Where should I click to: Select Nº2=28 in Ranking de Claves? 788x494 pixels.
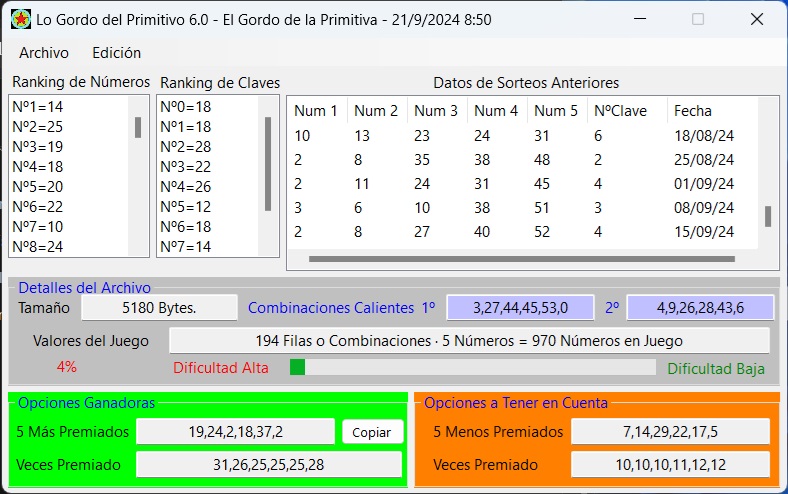[186, 146]
